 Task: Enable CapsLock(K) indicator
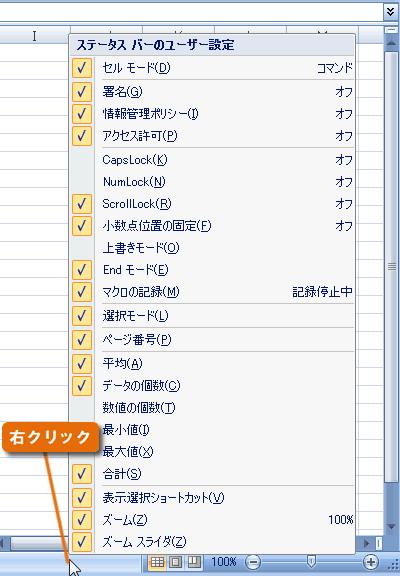coord(212,160)
